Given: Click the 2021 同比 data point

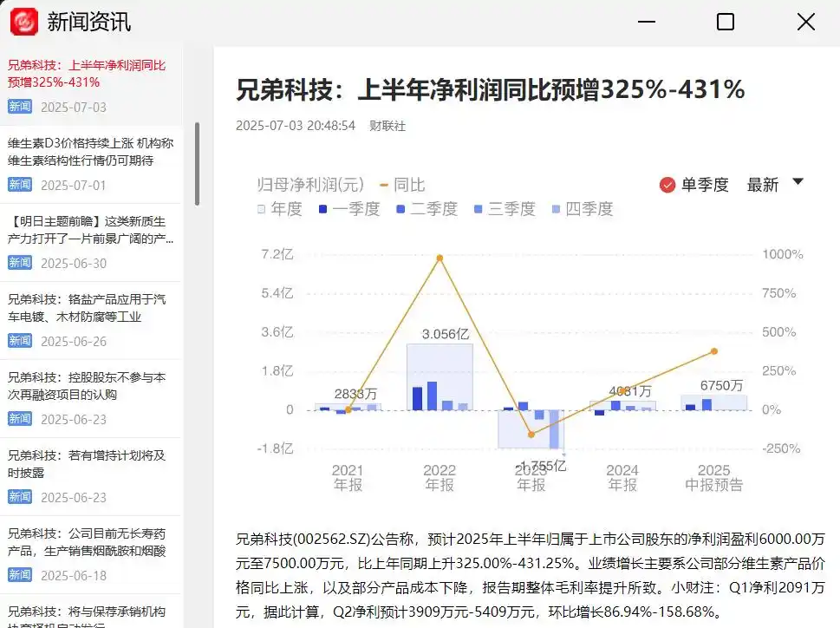Looking at the screenshot, I should point(348,410).
